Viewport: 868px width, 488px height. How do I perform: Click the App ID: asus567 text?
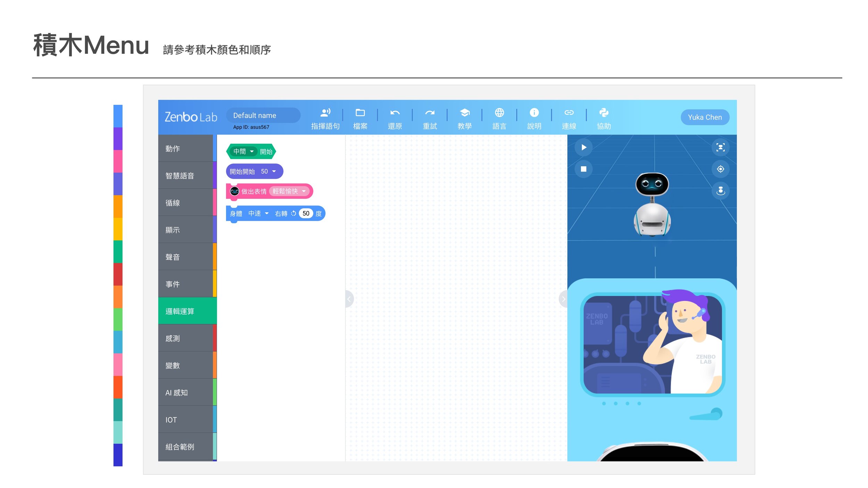pyautogui.click(x=251, y=127)
